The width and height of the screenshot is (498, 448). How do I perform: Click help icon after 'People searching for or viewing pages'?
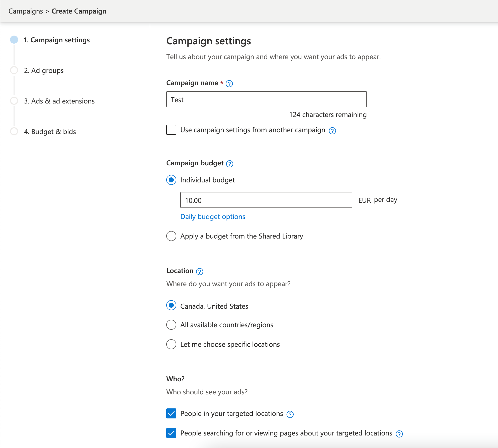[x=399, y=434]
